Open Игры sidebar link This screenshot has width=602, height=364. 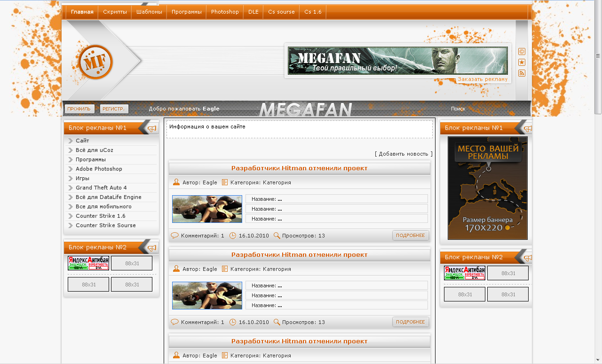point(82,178)
